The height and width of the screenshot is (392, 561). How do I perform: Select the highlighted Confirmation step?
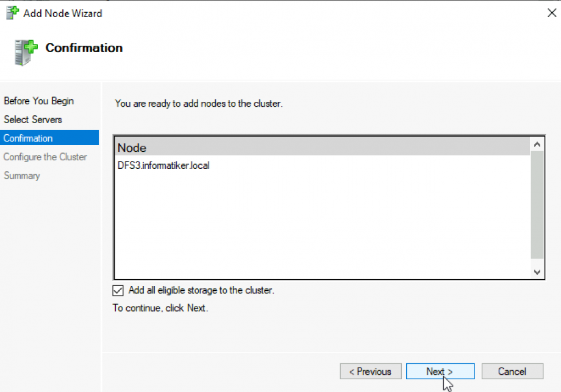tap(27, 138)
